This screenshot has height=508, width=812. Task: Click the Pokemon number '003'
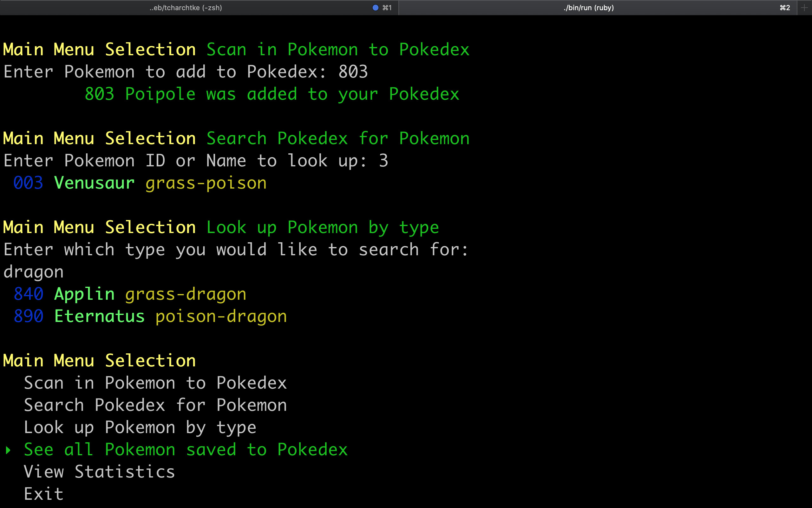pyautogui.click(x=28, y=183)
